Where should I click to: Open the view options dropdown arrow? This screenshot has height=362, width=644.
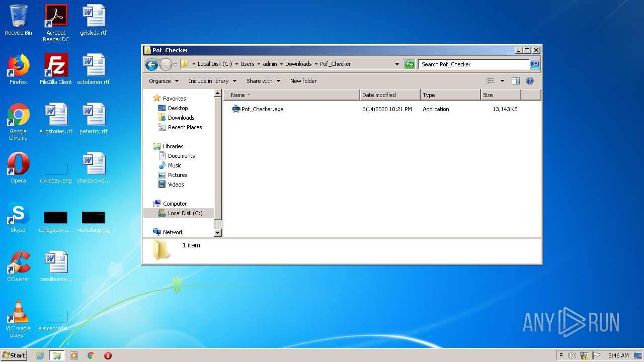pos(502,81)
